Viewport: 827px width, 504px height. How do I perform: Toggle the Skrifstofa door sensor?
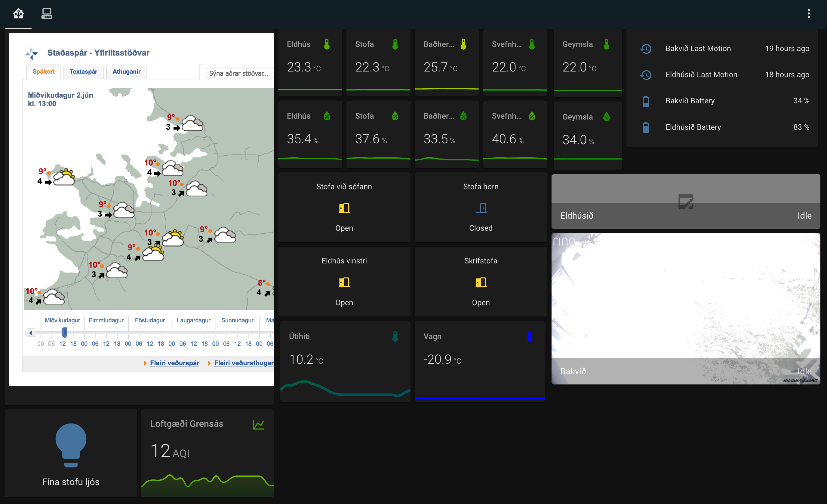coord(481,282)
